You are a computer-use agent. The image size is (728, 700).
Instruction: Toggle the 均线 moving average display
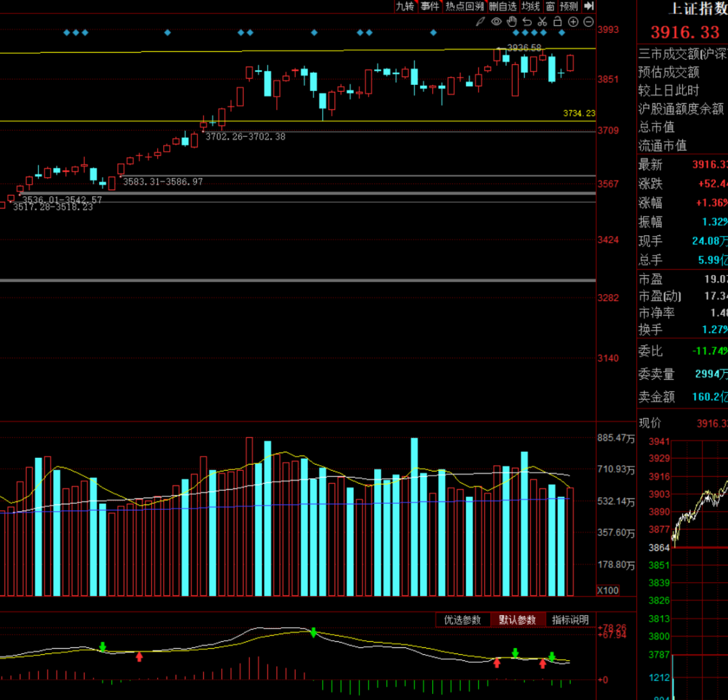[x=531, y=6]
